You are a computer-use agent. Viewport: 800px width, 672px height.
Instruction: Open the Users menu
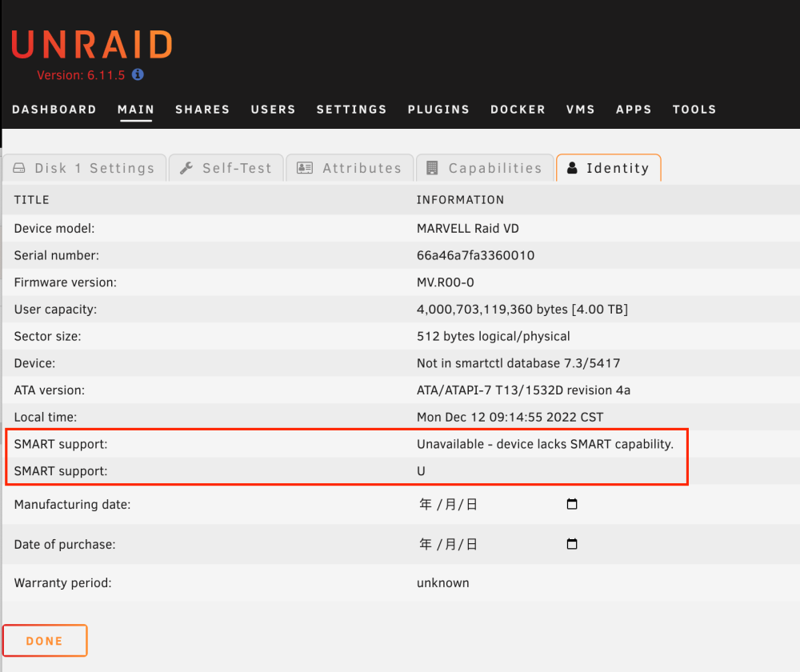coord(273,109)
